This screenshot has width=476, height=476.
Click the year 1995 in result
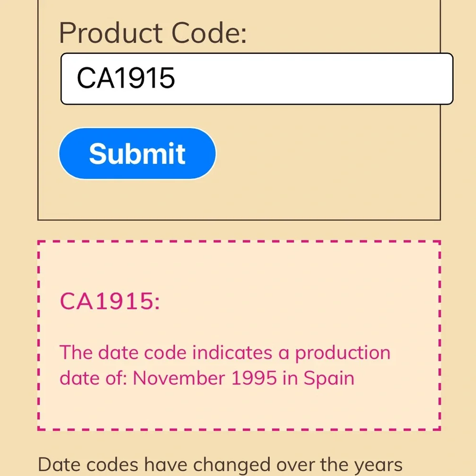click(x=254, y=378)
